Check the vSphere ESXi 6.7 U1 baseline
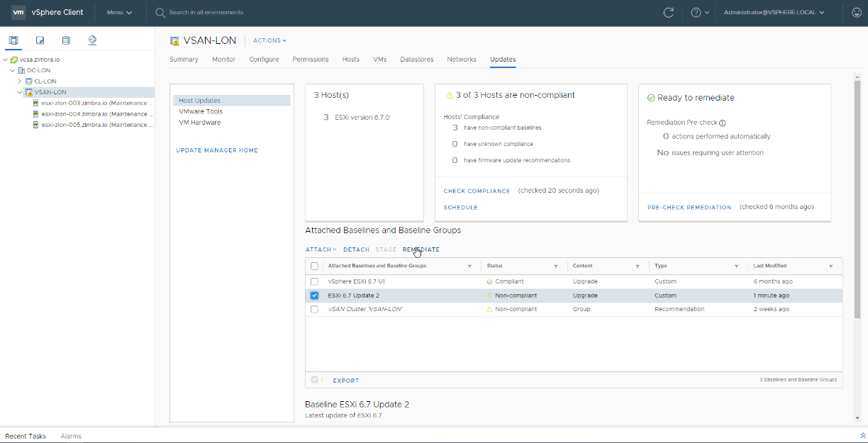Image resolution: width=868 pixels, height=443 pixels. [315, 281]
